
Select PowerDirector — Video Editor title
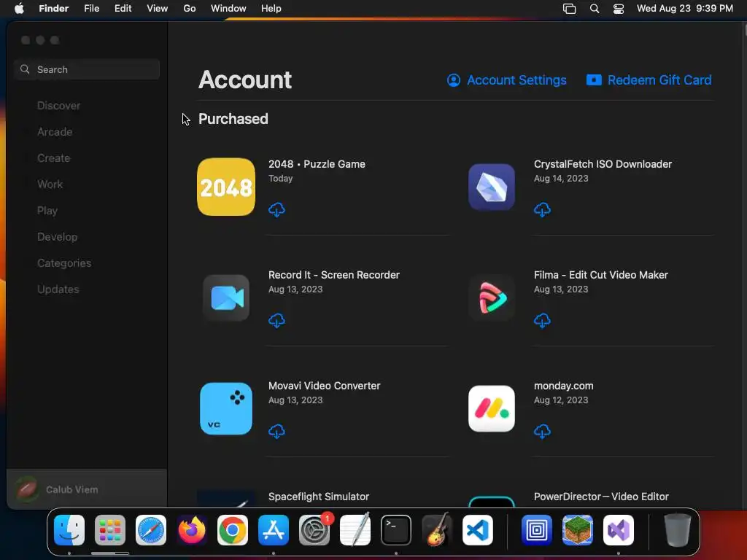pos(601,497)
